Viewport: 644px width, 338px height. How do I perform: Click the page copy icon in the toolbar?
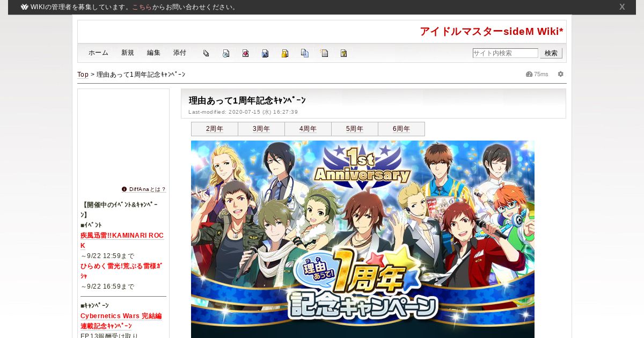click(206, 53)
